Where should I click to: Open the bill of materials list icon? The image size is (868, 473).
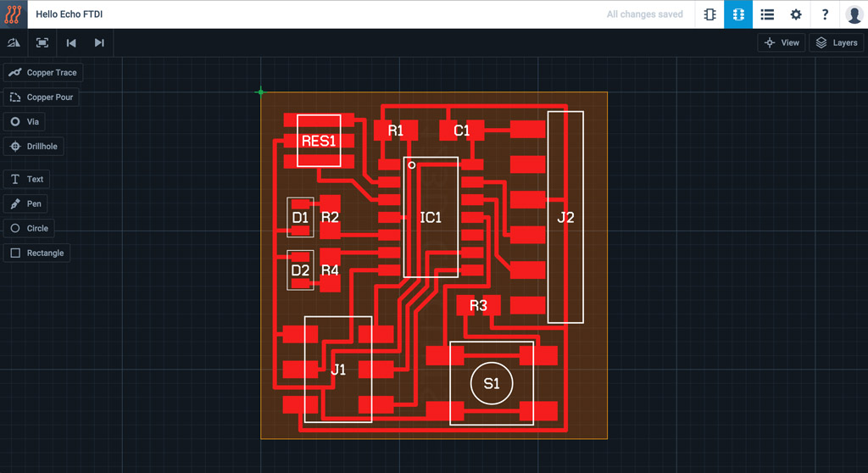(x=767, y=14)
